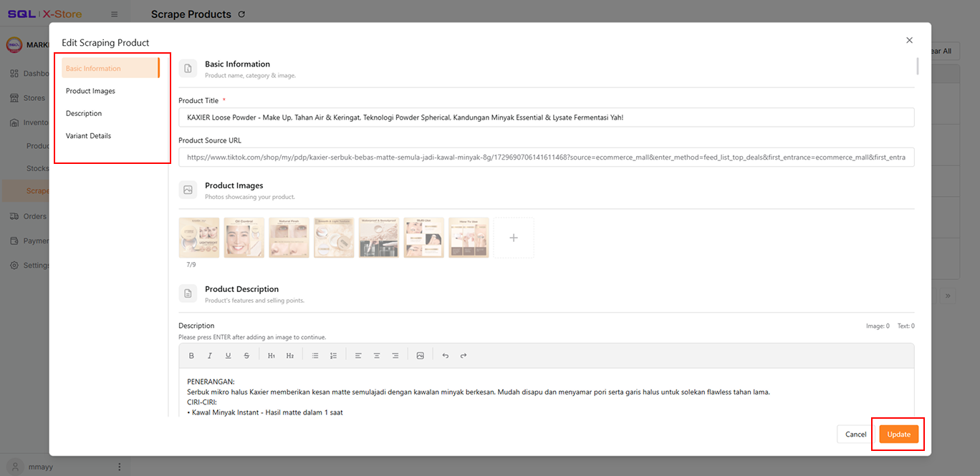Align description text right
This screenshot has width=980, height=476.
coord(395,356)
